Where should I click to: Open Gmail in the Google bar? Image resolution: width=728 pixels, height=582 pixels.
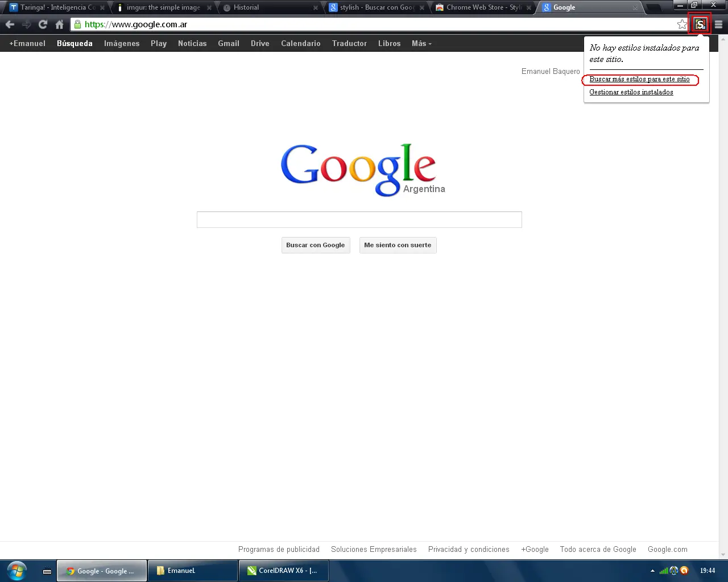(x=229, y=43)
